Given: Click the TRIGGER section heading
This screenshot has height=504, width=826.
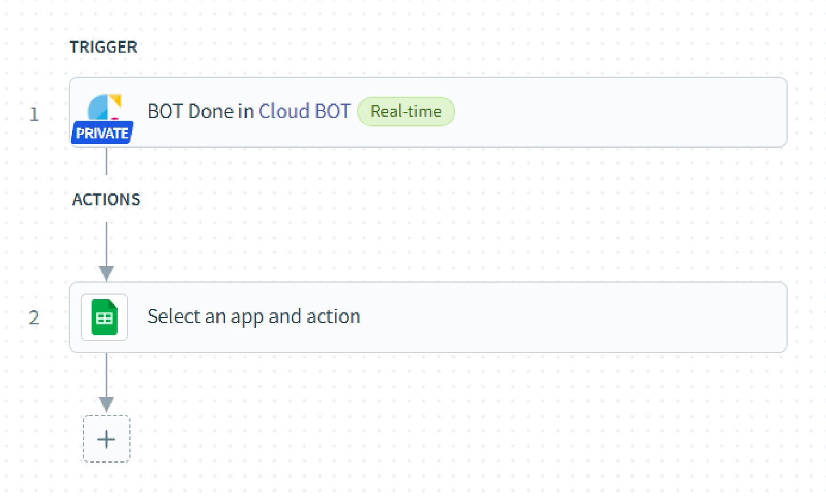Looking at the screenshot, I should point(104,47).
